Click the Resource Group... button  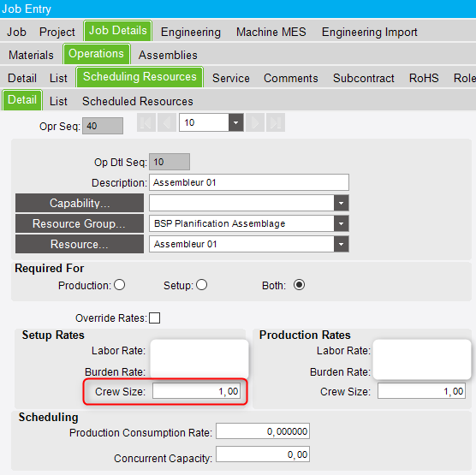[x=80, y=223]
